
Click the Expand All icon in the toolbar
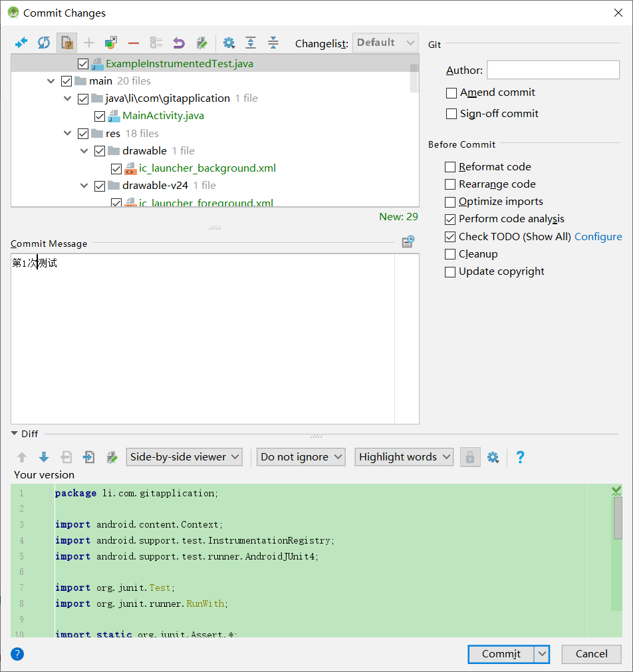tap(251, 43)
